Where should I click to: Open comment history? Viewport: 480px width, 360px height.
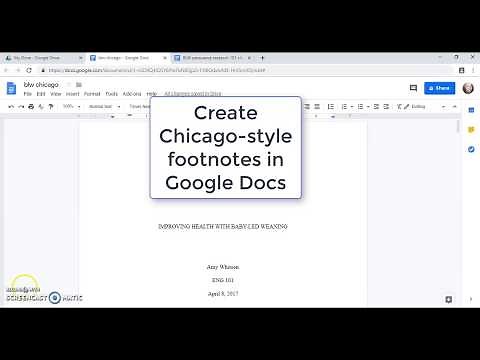pyautogui.click(x=413, y=88)
